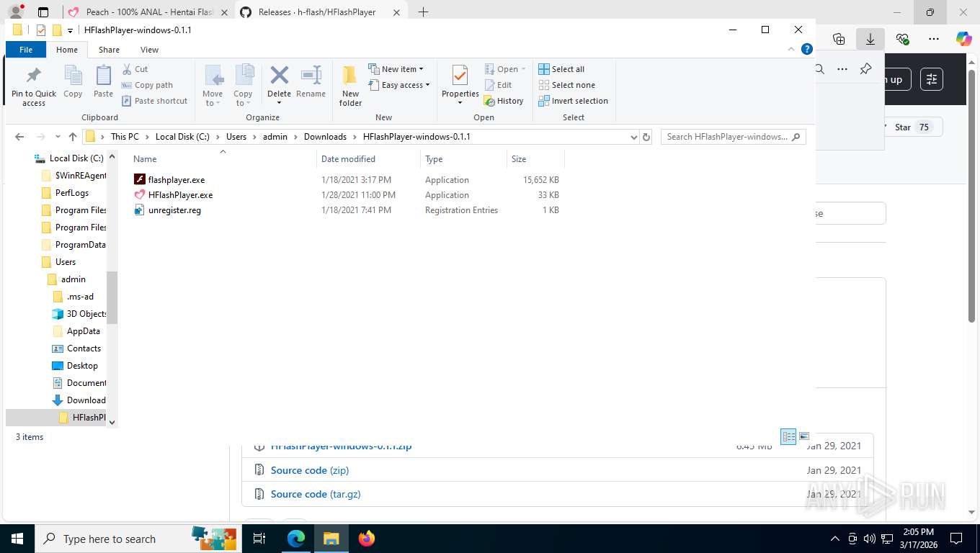
Task: Sort by the Size column header
Action: (x=535, y=159)
